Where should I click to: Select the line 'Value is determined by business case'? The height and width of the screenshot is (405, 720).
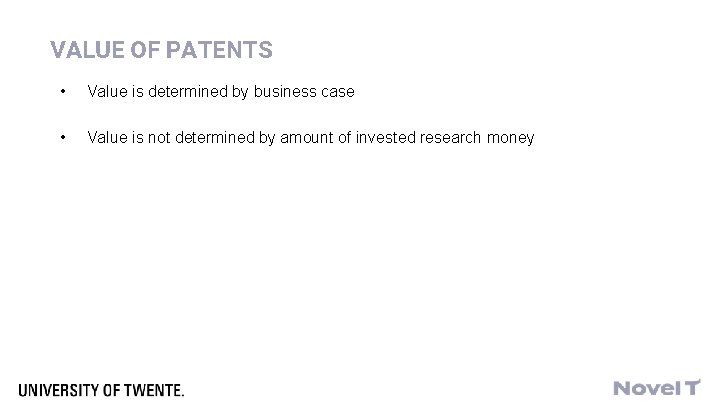pos(221,92)
